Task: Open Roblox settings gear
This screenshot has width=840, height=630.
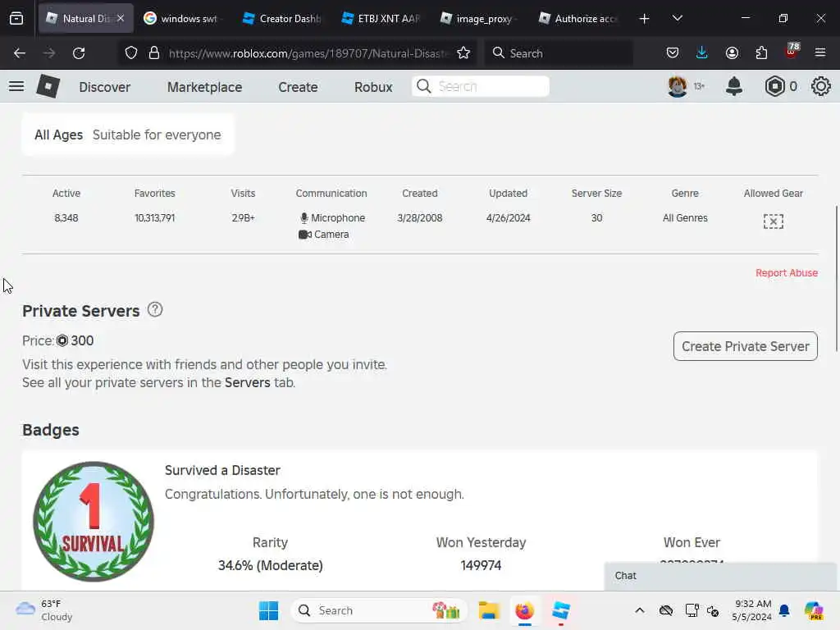Action: pos(820,86)
